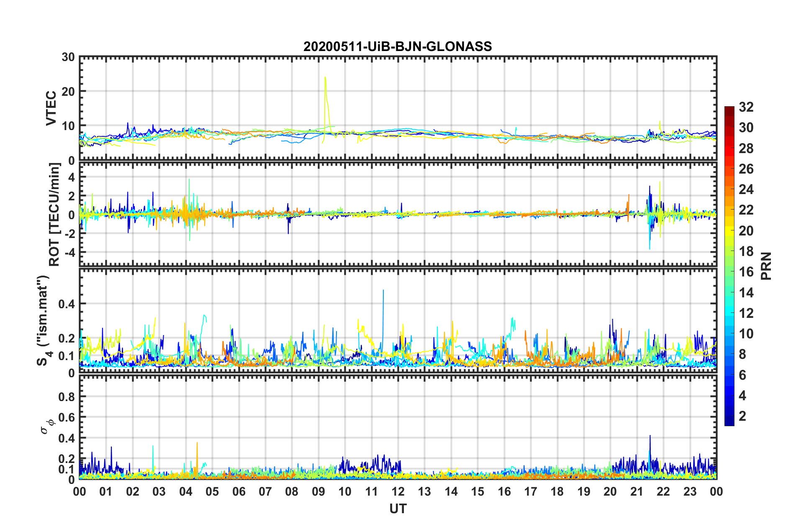Select the UT x-axis label

[x=398, y=509]
